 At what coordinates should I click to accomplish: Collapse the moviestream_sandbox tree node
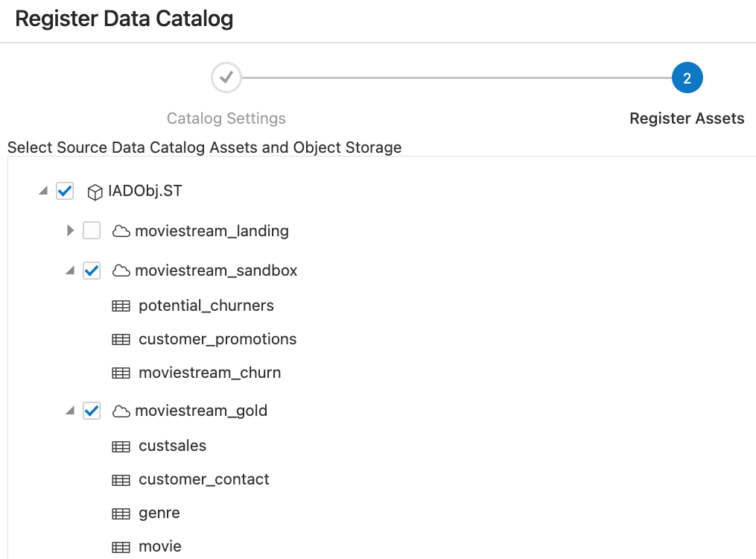(x=69, y=271)
